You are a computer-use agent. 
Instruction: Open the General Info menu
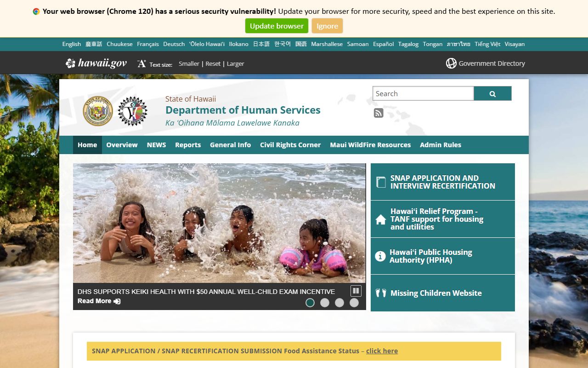pos(230,145)
